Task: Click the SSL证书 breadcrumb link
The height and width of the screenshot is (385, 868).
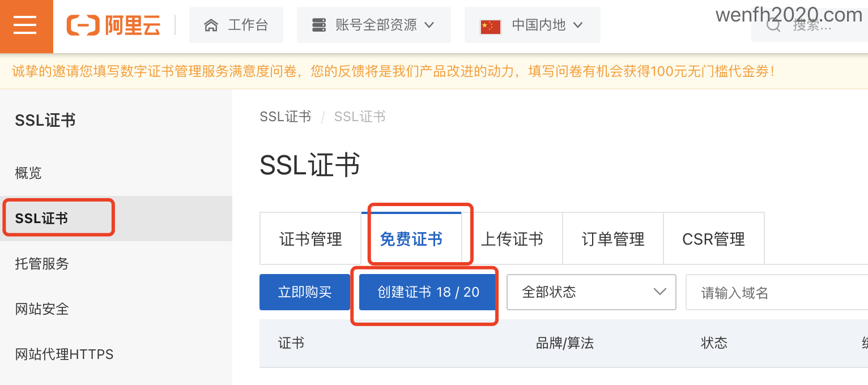Action: (286, 117)
